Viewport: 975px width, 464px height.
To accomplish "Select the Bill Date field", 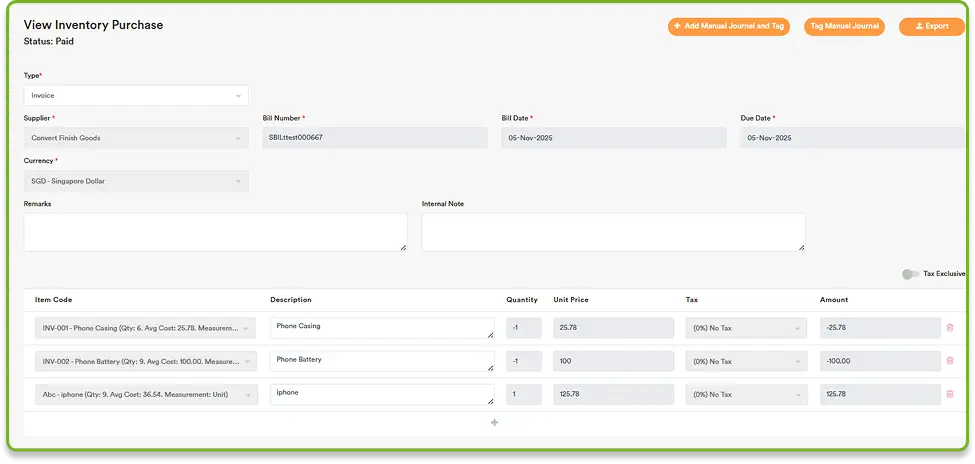I will (614, 138).
